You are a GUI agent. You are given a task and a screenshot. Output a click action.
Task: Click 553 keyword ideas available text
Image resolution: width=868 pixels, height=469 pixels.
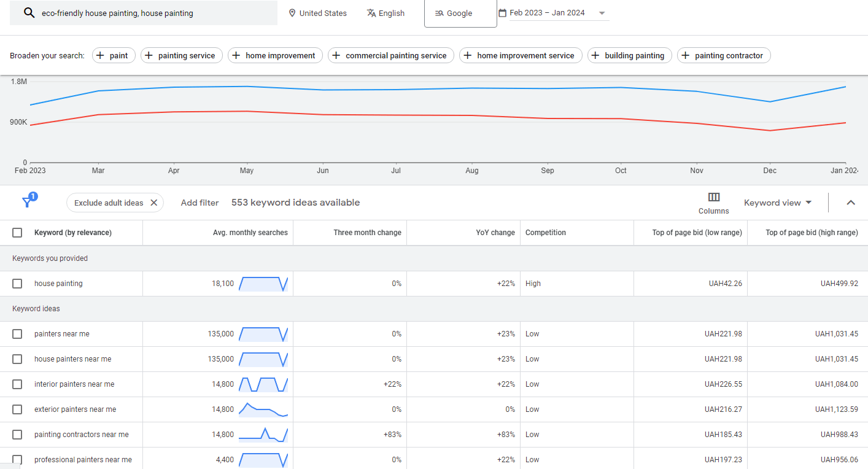pos(295,203)
